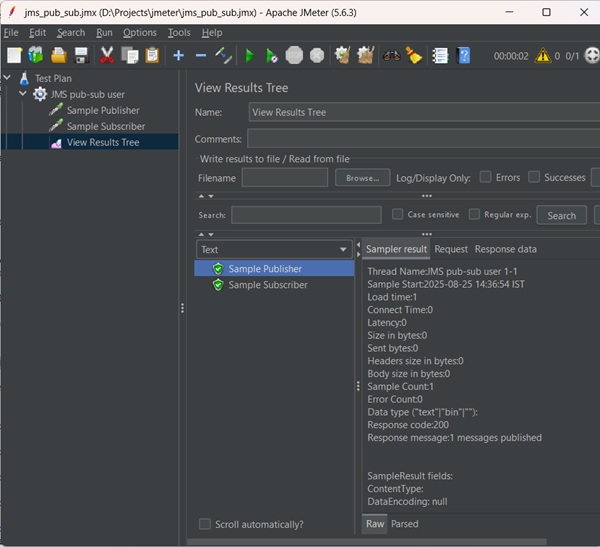This screenshot has height=547, width=600.
Task: Open the Function Helper list icon
Action: point(440,56)
